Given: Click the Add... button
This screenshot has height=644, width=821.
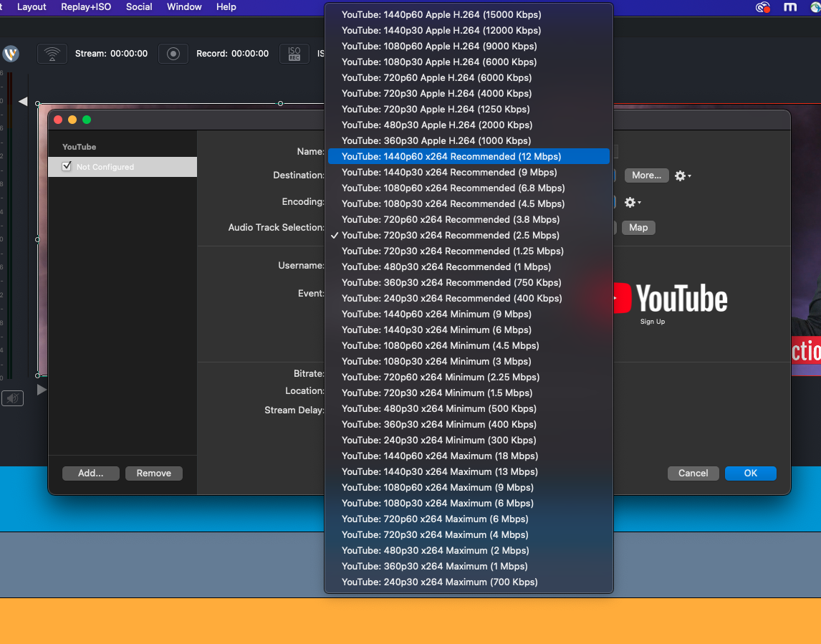Looking at the screenshot, I should coord(90,474).
